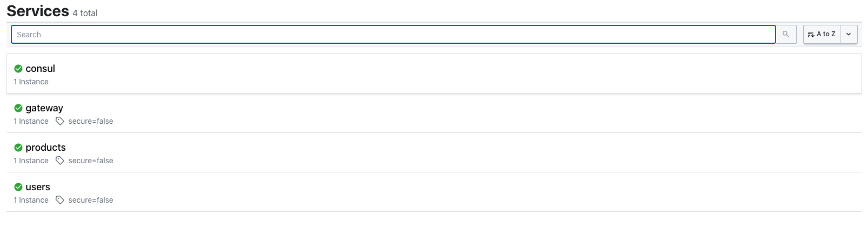This screenshot has height=227, width=868.
Task: Click the sort icon beside A to Z
Action: [x=811, y=34]
